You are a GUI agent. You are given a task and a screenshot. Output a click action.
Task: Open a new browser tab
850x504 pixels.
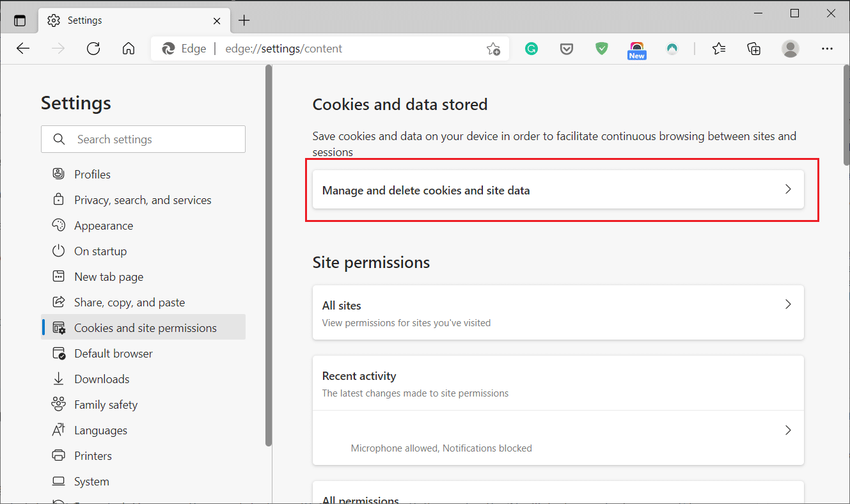pyautogui.click(x=244, y=20)
